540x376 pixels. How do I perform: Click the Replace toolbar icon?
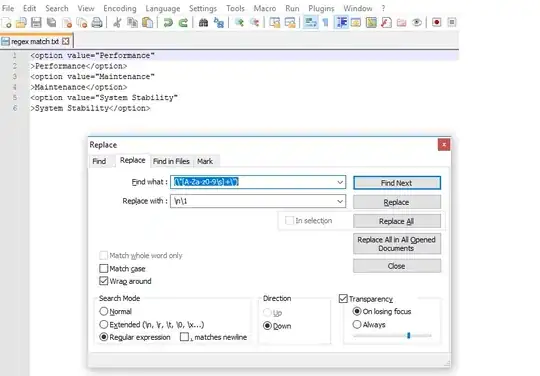[x=219, y=23]
